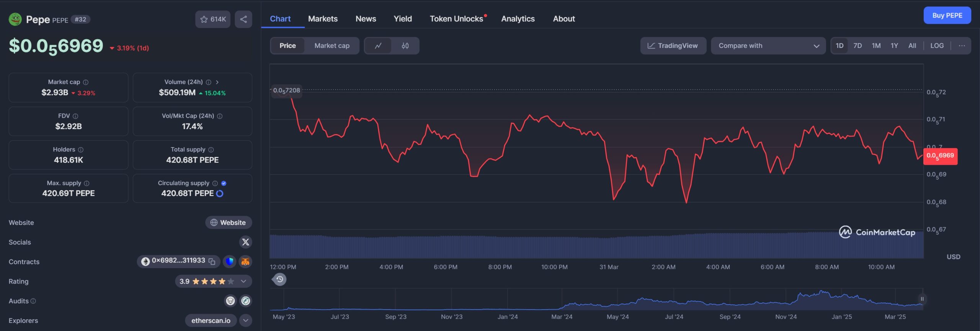
Task: Copy the contract address icon
Action: click(x=212, y=261)
